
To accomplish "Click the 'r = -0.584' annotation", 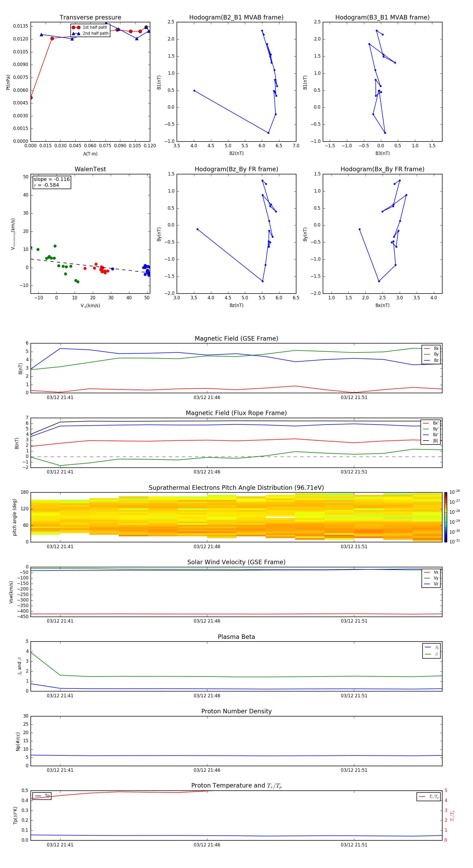I will pyautogui.click(x=47, y=185).
